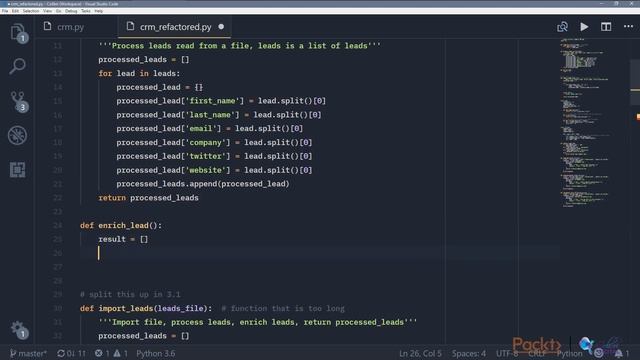This screenshot has width=640, height=360.
Task: Click the '# split this up in 3.1' comment
Action: [130, 294]
